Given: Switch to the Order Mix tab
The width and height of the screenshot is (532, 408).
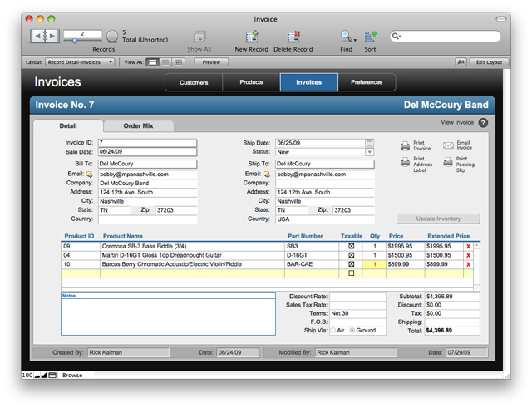Looking at the screenshot, I should [x=139, y=125].
